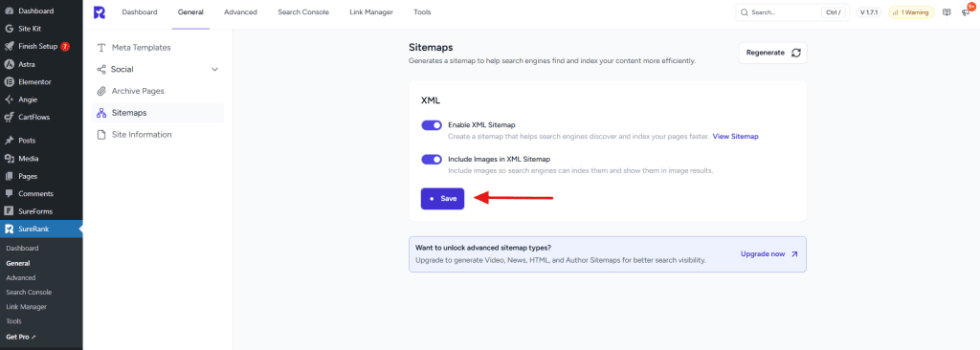The height and width of the screenshot is (350, 980).
Task: Open SureRank Advanced submenu item
Action: pyautogui.click(x=21, y=277)
